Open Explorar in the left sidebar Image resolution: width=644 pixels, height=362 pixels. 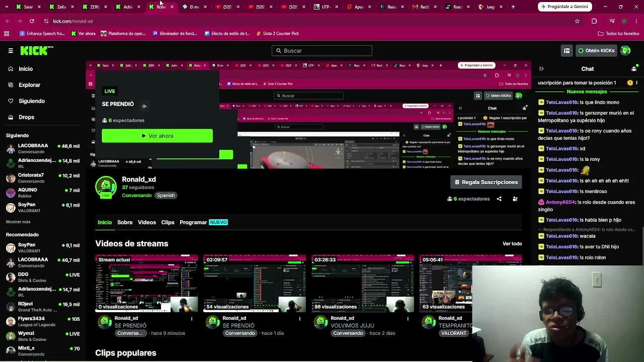[x=29, y=85]
